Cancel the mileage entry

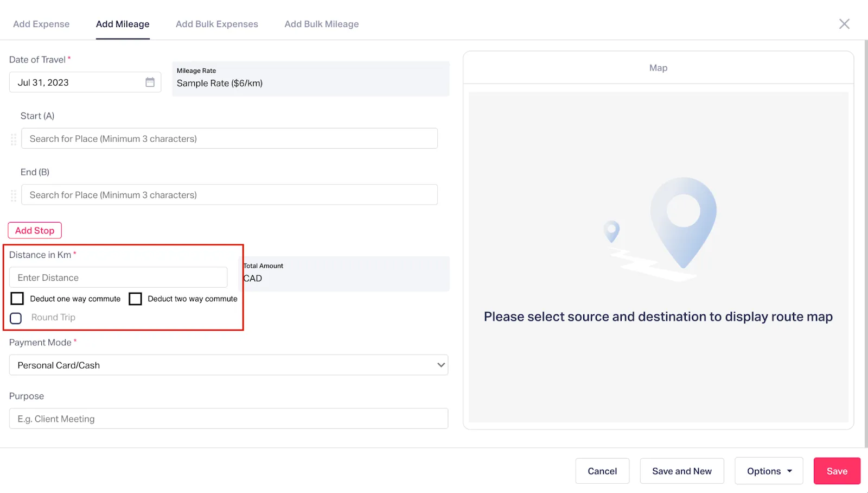tap(602, 471)
